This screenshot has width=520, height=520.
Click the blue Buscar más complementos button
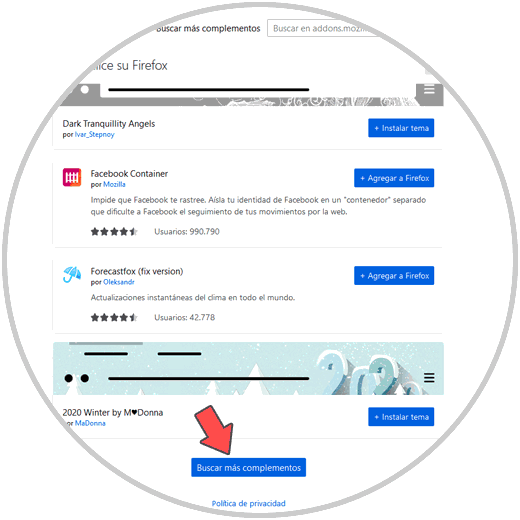click(248, 467)
